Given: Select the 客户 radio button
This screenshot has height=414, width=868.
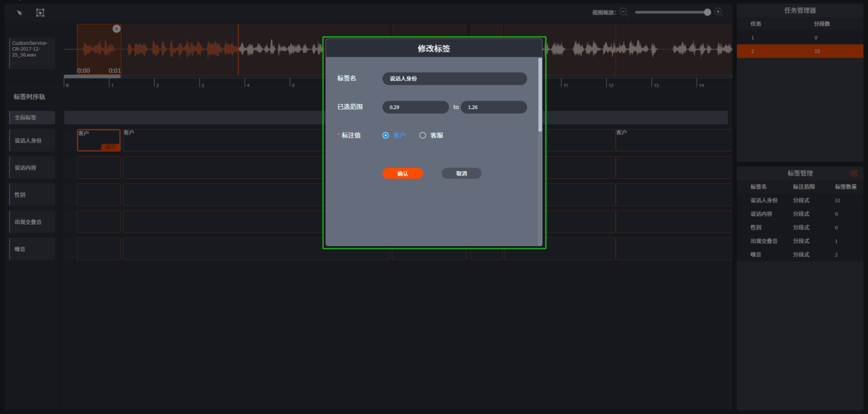Looking at the screenshot, I should pos(385,135).
